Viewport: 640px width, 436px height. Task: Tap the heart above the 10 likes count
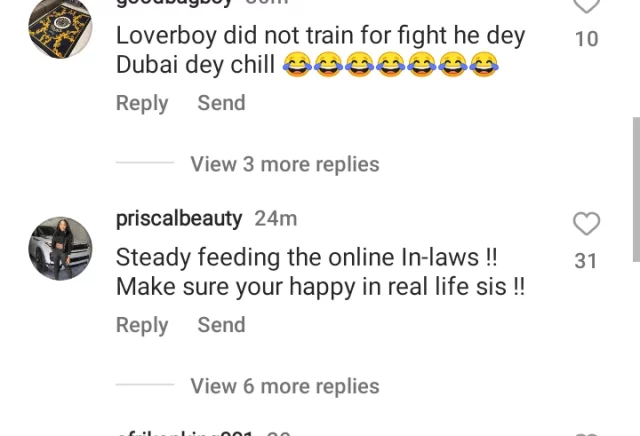[x=587, y=6]
